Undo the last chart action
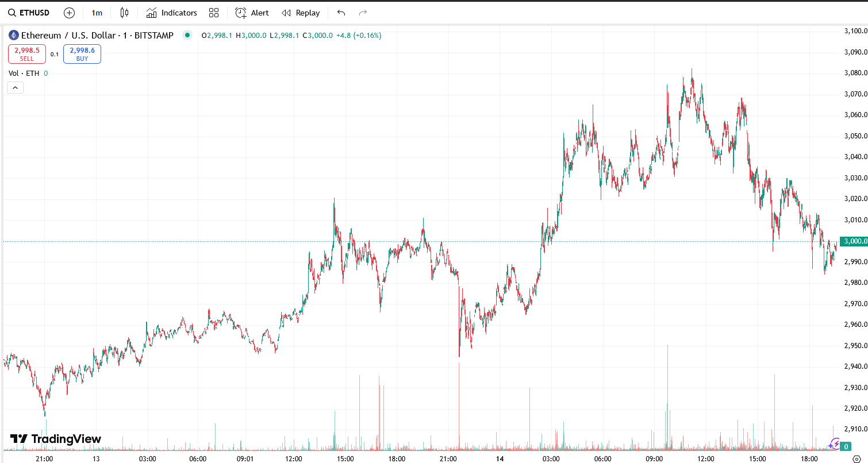The height and width of the screenshot is (463, 868). [x=341, y=13]
